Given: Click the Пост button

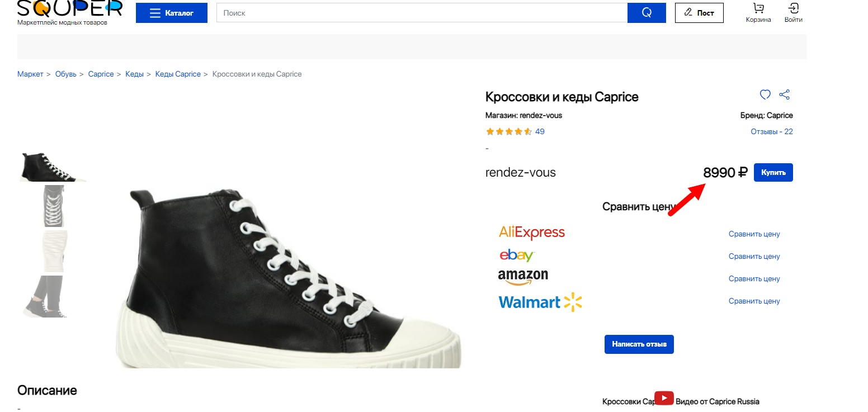Looking at the screenshot, I should [x=699, y=13].
